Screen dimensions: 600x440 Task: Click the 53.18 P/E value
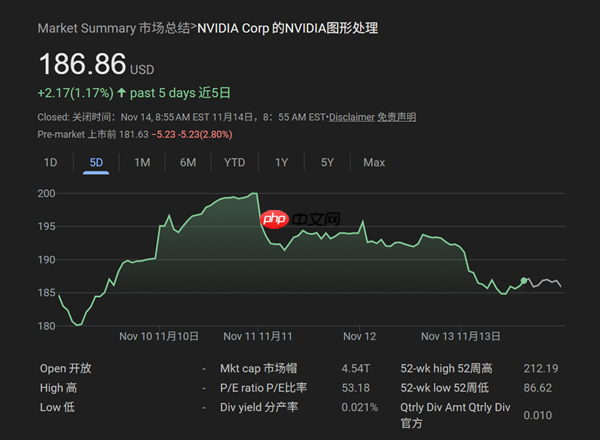(355, 388)
